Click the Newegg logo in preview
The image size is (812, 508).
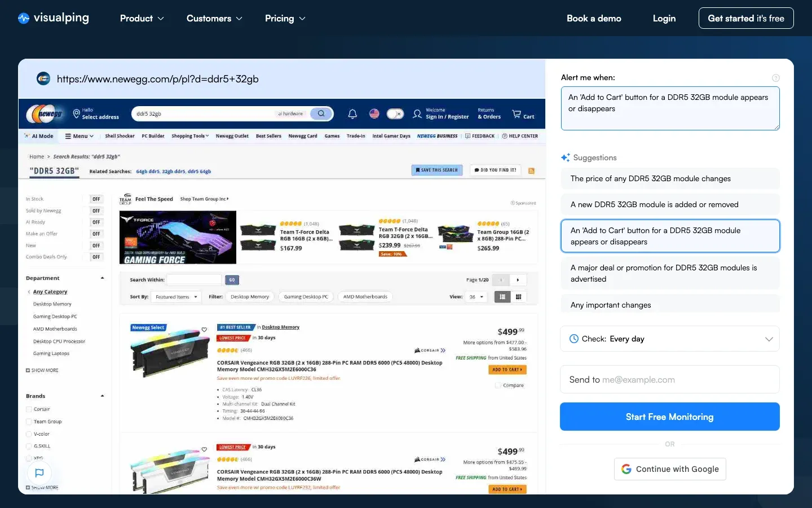(x=45, y=113)
